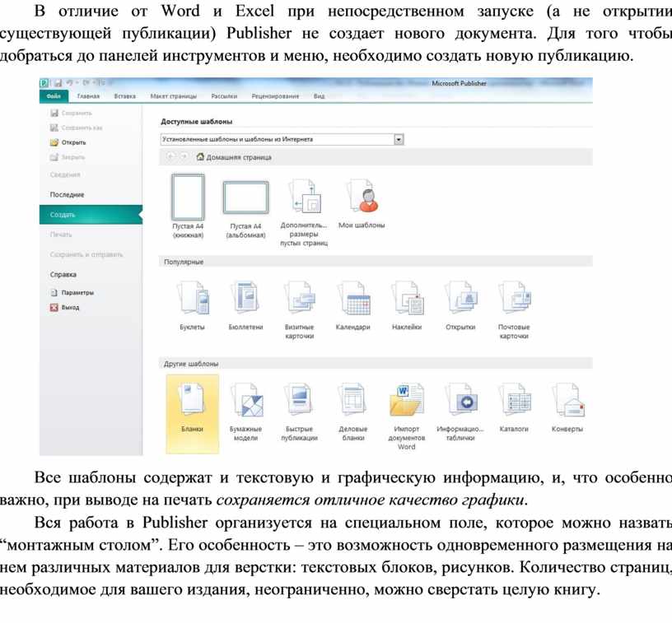Open Сохранить и отправить section

click(86, 254)
